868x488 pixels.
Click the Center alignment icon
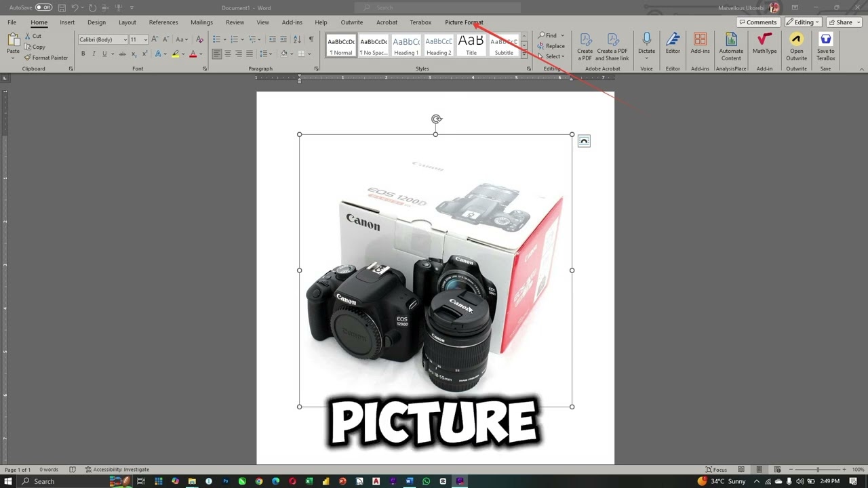(228, 54)
